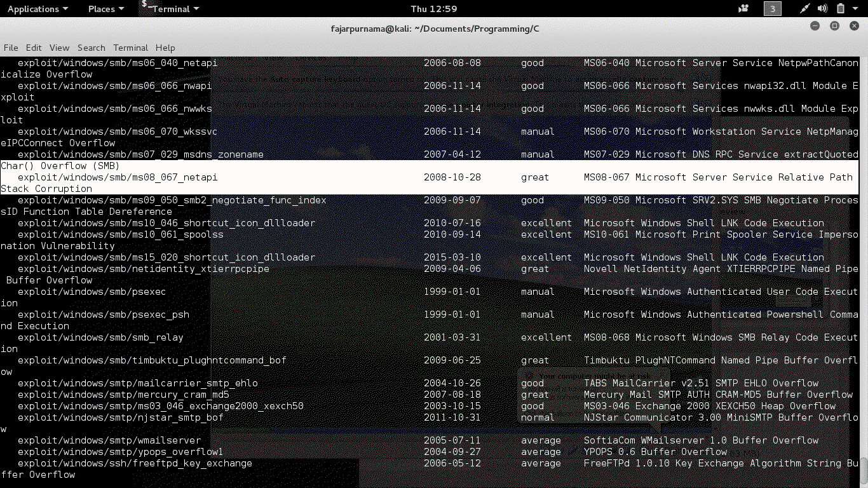
Task: Click exploit/windows/smtp/mercury_cram_md5 text
Action: tap(123, 395)
